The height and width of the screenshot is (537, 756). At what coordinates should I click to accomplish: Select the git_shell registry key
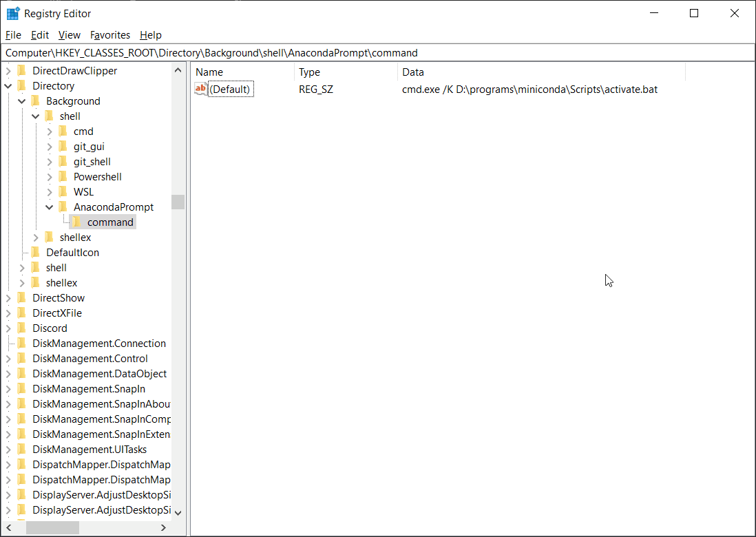pyautogui.click(x=92, y=162)
